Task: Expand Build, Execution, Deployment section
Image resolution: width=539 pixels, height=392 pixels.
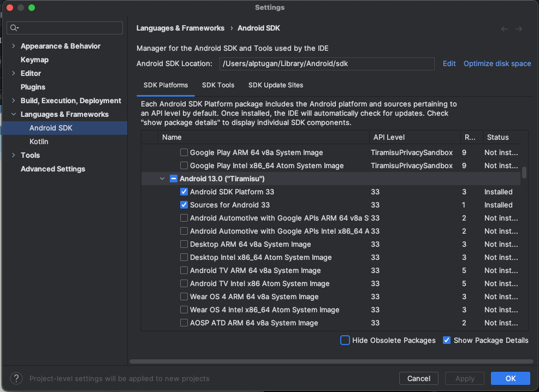Action: (x=14, y=100)
